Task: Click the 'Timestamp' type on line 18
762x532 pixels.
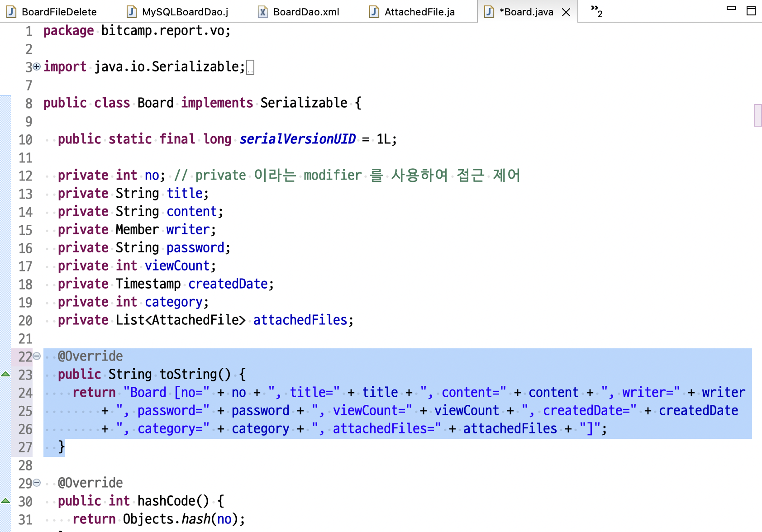Action: [x=148, y=284]
